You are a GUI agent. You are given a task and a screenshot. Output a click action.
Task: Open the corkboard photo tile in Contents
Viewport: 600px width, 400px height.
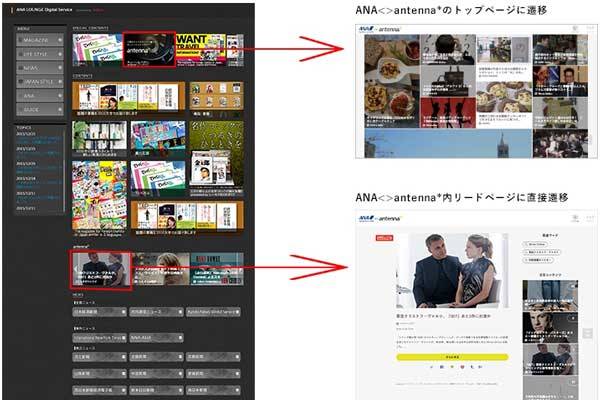(216, 99)
